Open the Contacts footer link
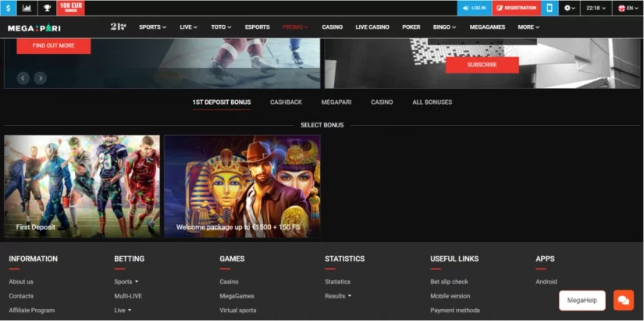644x321 pixels. [21, 296]
